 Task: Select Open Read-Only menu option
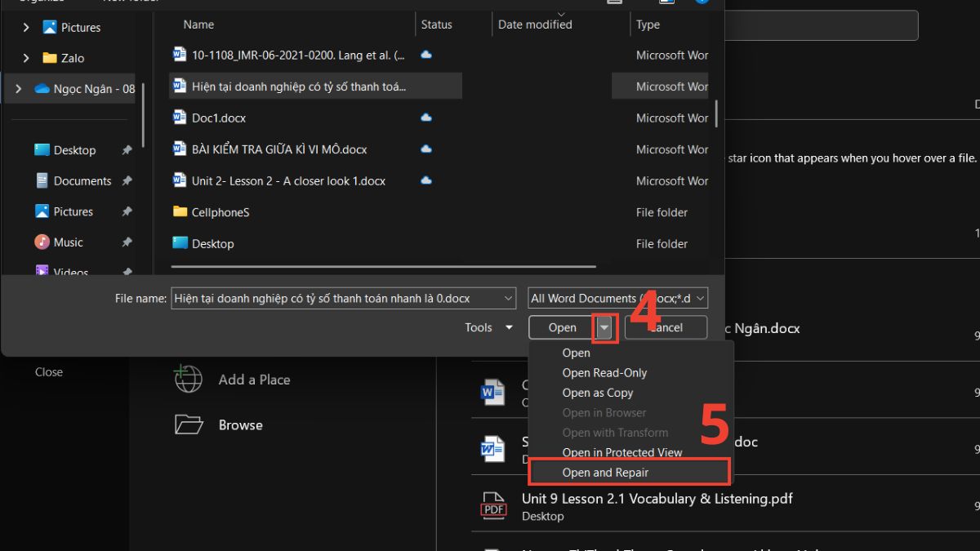604,373
